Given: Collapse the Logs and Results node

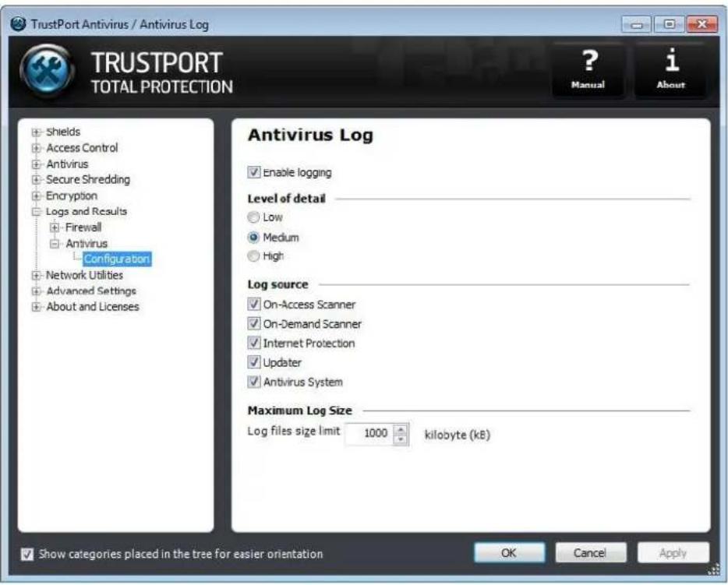Looking at the screenshot, I should pos(36,212).
